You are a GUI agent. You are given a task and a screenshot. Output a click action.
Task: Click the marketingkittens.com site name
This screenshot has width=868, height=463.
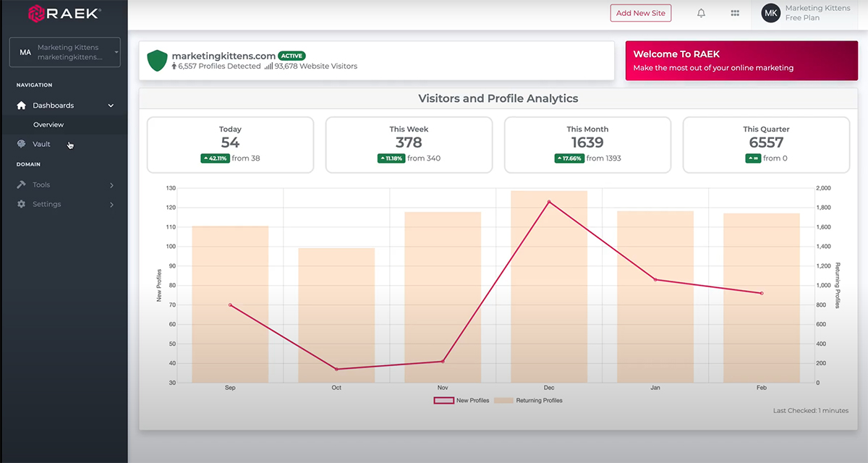(x=224, y=56)
